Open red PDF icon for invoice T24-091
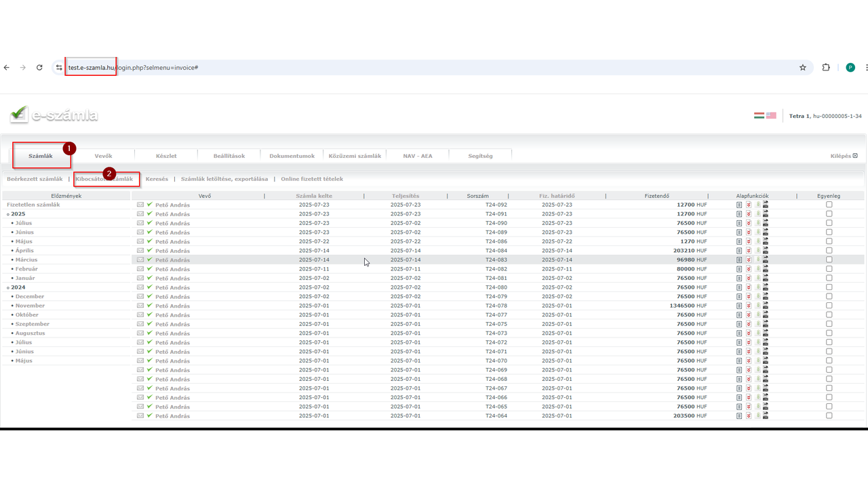 coord(749,213)
